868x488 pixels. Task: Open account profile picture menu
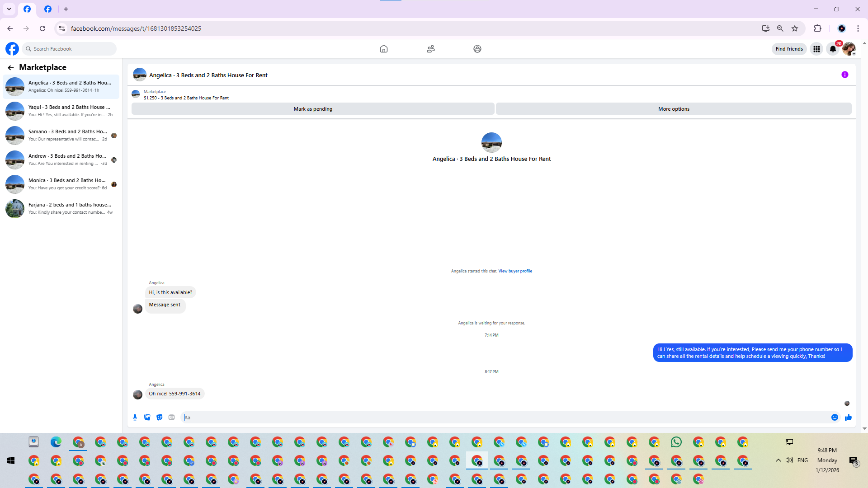(x=849, y=49)
